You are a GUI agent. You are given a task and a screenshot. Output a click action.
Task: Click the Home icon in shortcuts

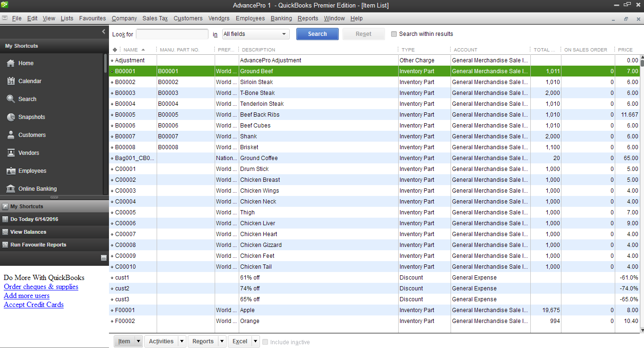pyautogui.click(x=10, y=63)
